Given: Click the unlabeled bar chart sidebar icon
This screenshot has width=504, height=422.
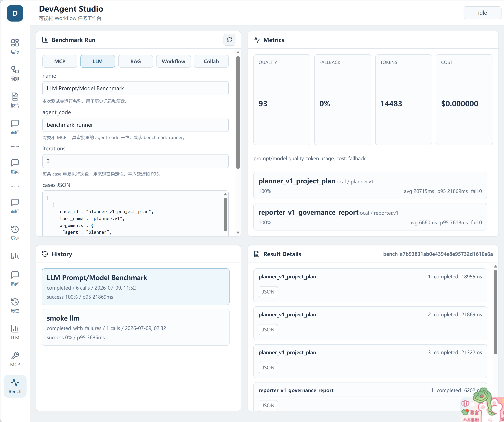Looking at the screenshot, I should 15,256.
